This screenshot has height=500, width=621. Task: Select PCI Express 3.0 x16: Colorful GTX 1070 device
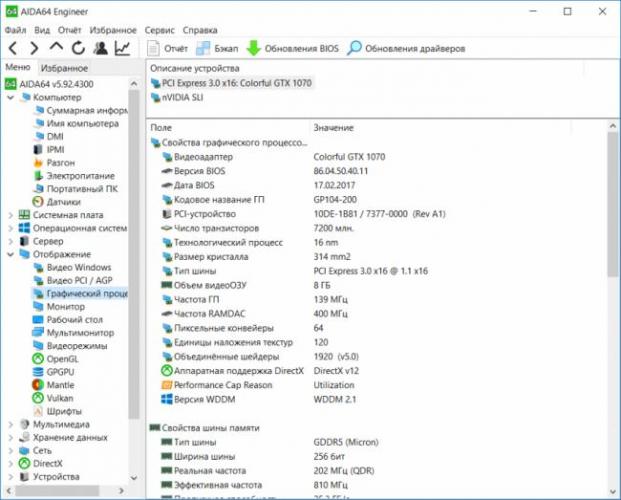[232, 83]
